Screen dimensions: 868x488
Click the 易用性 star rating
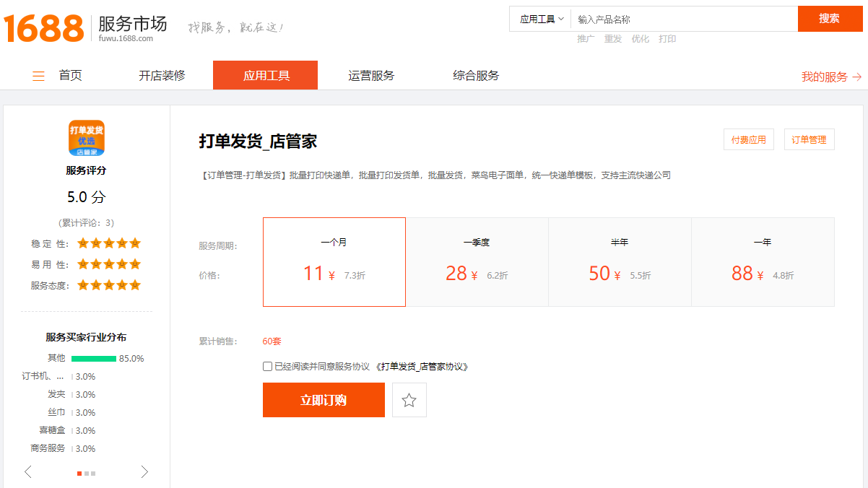(x=109, y=264)
